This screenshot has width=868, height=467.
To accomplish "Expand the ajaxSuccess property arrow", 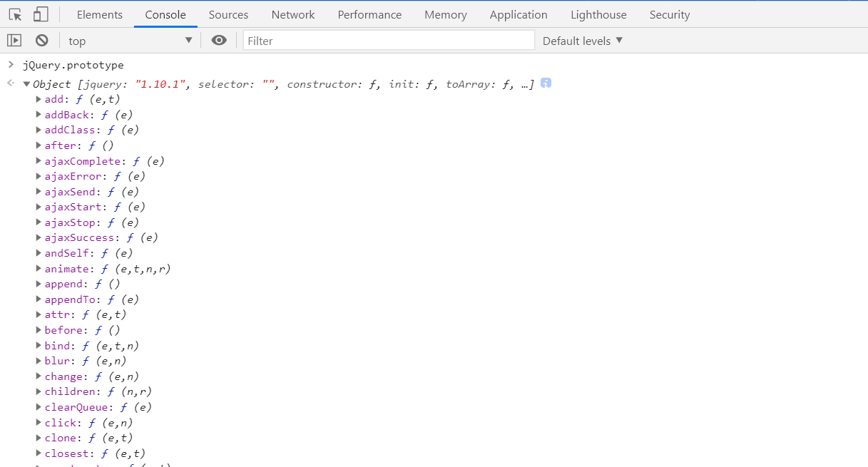I will pos(39,237).
